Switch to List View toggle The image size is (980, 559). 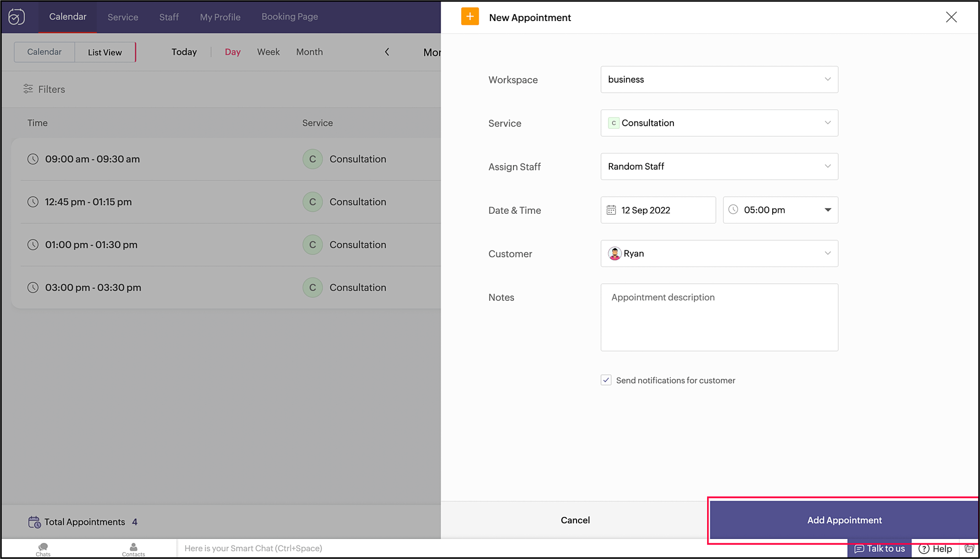[x=105, y=52]
